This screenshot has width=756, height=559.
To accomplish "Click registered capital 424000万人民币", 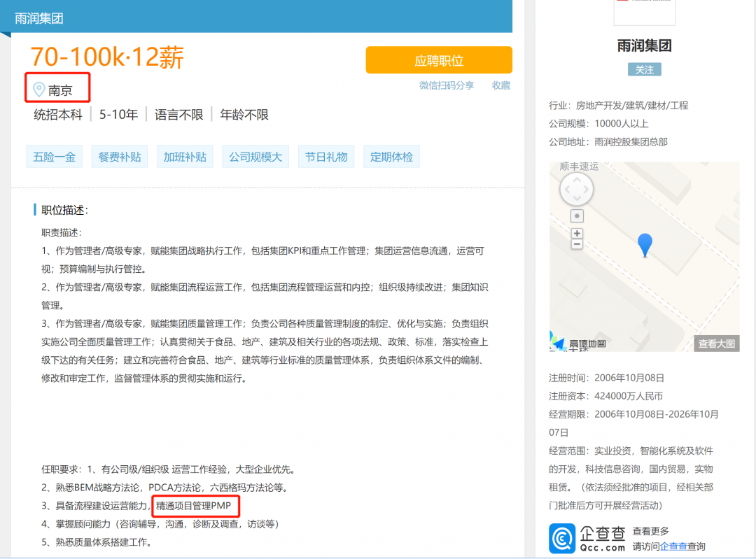I will pos(629,396).
